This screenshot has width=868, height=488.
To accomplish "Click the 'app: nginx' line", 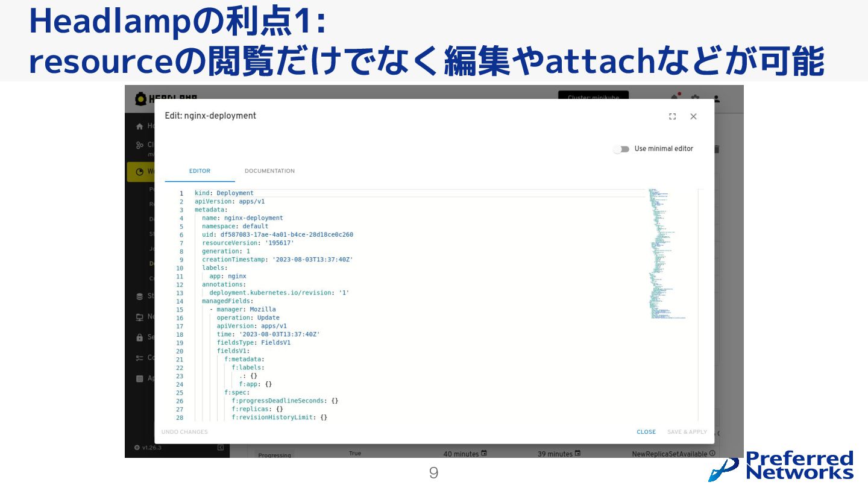I will coord(228,276).
